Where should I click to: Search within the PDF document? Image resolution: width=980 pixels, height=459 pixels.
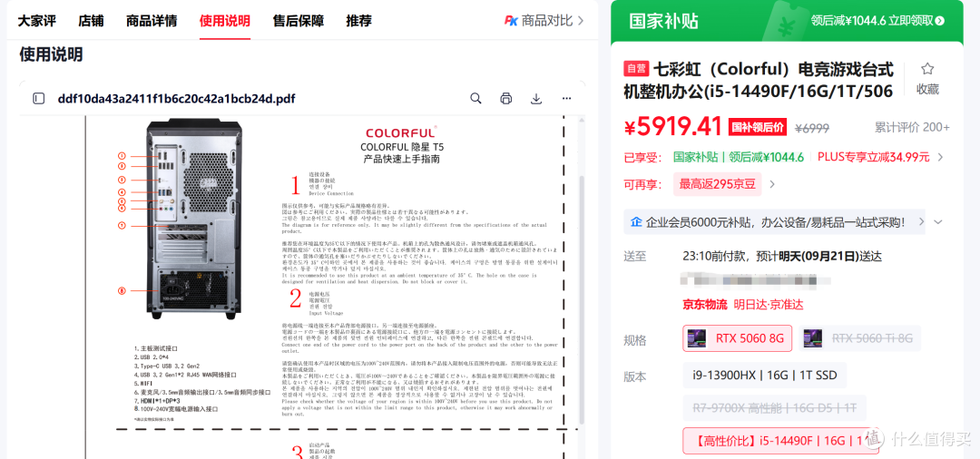pyautogui.click(x=475, y=98)
